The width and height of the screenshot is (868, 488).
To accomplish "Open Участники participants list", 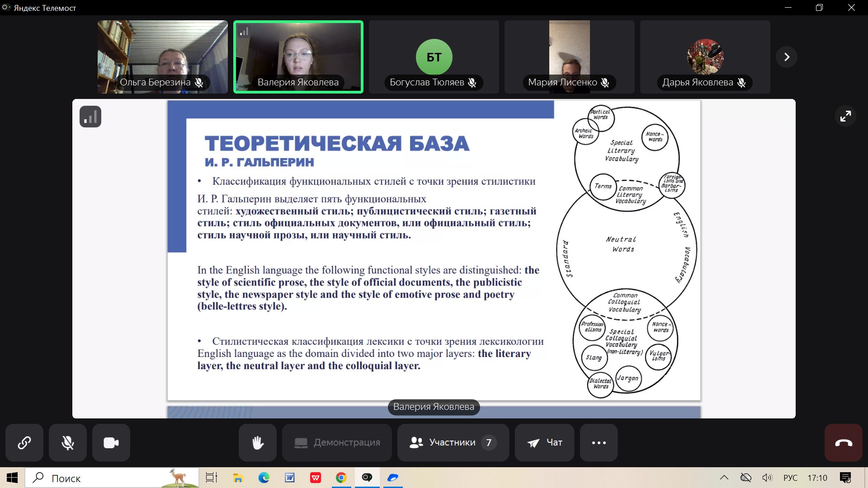I will [x=453, y=443].
